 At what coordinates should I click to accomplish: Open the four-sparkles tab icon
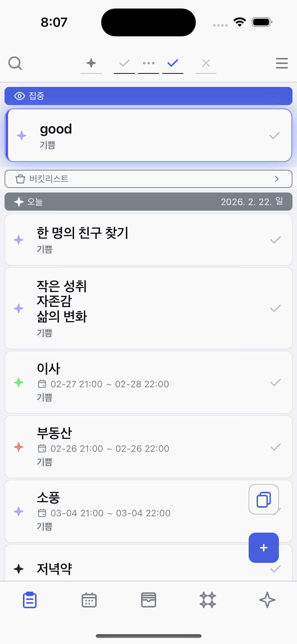pyautogui.click(x=208, y=600)
